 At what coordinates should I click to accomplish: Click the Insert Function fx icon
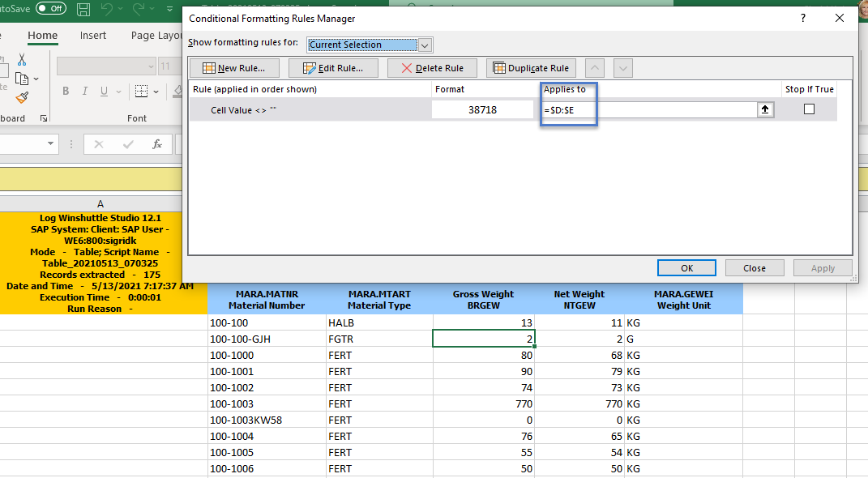157,144
